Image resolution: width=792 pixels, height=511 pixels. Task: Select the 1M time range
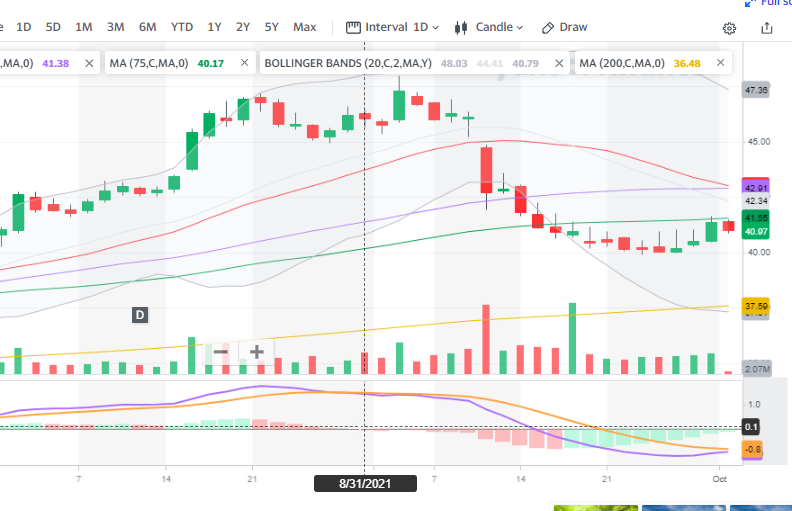point(84,27)
